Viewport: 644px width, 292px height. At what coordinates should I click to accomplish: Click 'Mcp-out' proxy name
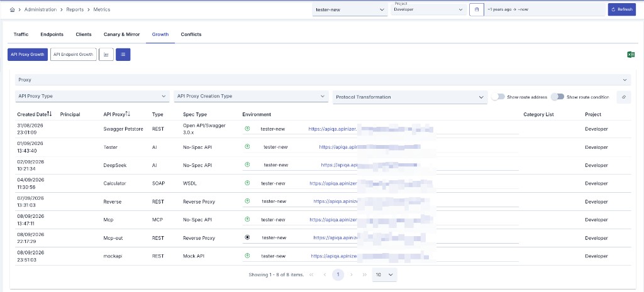(113, 238)
